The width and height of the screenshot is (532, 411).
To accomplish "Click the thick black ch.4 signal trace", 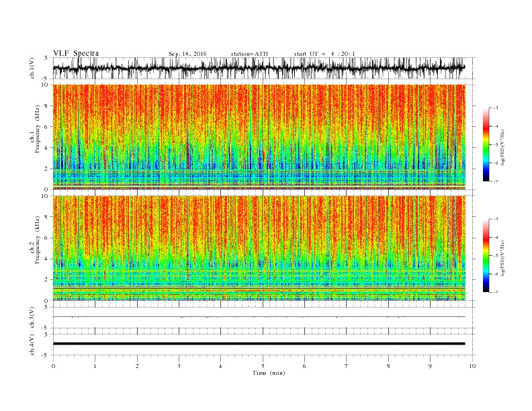I will tap(259, 344).
